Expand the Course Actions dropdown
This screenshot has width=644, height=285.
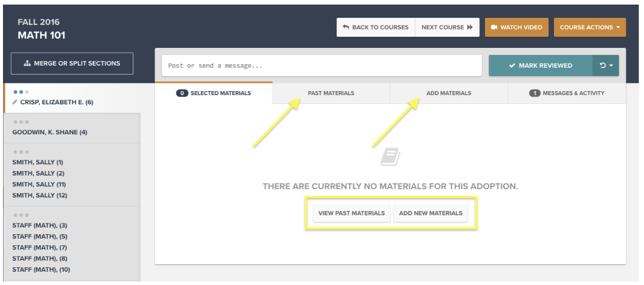coord(589,27)
